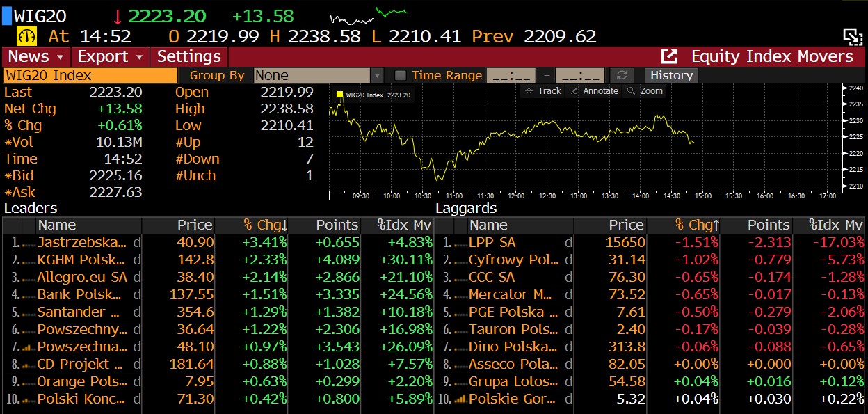Select the Zoom magnifier tool on the chart

pos(645,91)
